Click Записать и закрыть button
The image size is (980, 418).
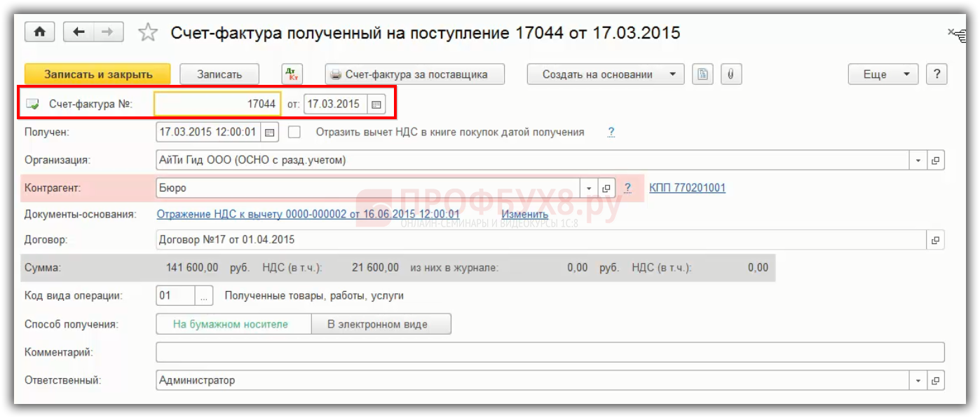98,74
